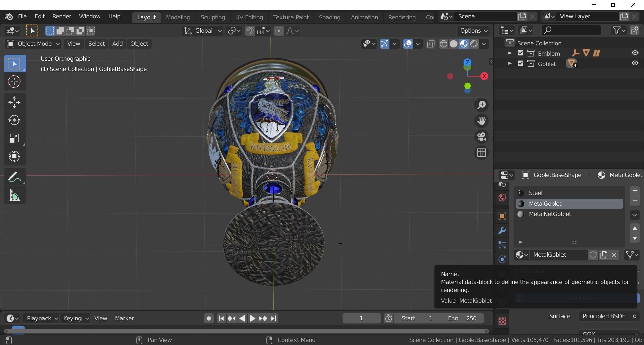Click the red X axis gizmo

(484, 76)
